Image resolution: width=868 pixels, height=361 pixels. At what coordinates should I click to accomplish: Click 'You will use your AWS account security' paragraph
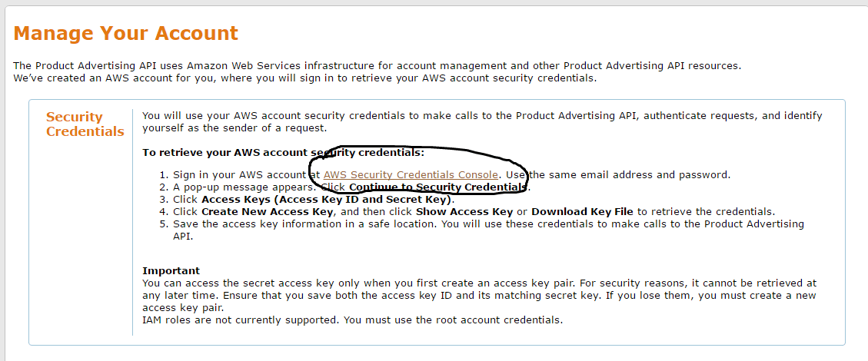[482, 122]
